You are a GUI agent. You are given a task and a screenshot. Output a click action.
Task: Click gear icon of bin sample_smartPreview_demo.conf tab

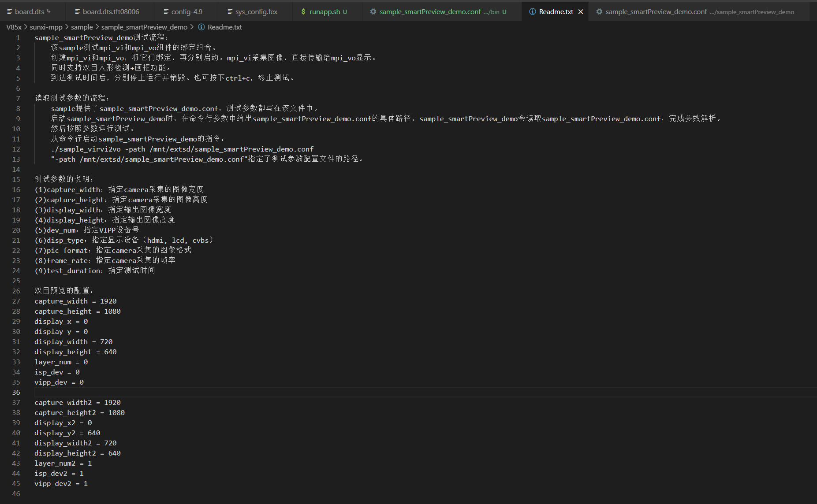pyautogui.click(x=373, y=12)
